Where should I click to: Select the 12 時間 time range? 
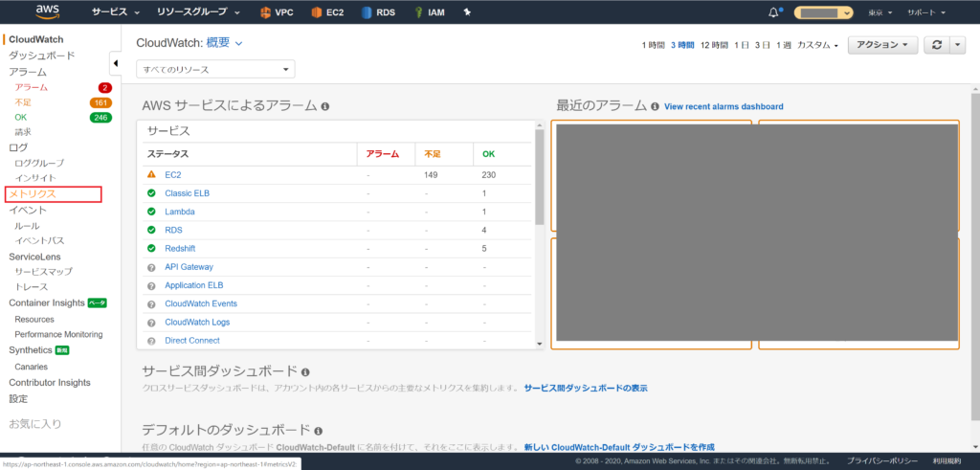pyautogui.click(x=714, y=45)
